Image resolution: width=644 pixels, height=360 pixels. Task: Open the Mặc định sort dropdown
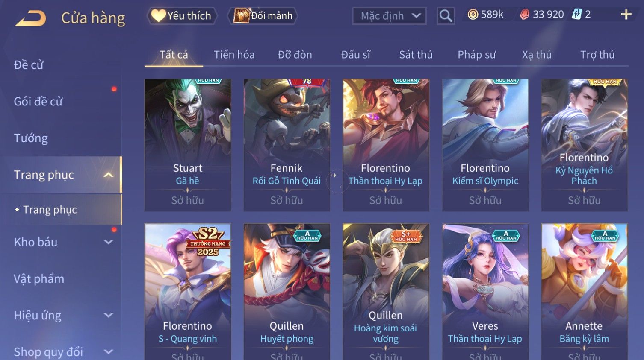point(389,16)
